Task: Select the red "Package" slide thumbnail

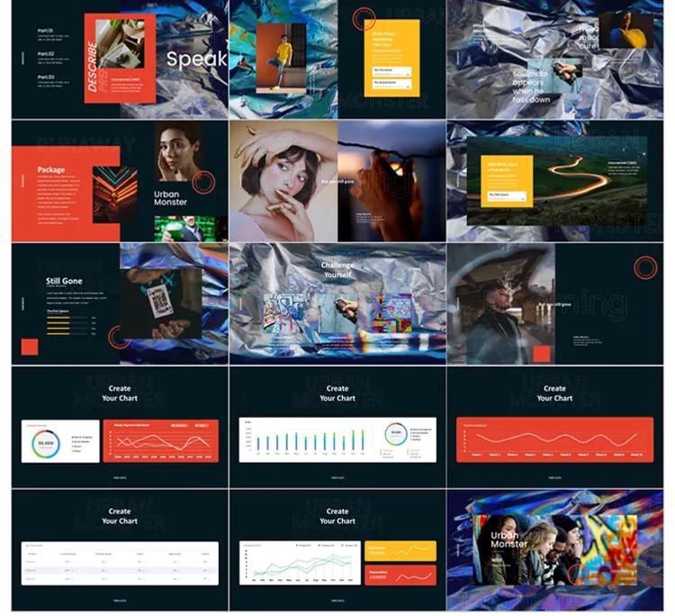Action: click(120, 181)
